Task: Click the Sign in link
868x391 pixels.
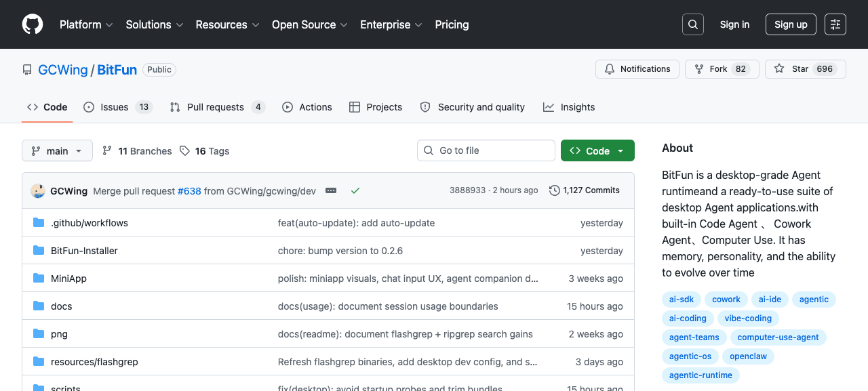Action: [x=734, y=24]
